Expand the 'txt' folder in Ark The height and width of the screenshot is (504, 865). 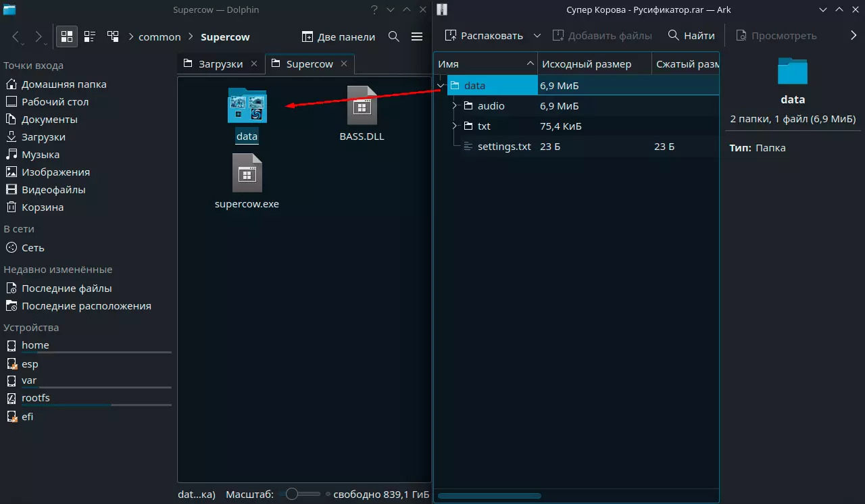455,126
